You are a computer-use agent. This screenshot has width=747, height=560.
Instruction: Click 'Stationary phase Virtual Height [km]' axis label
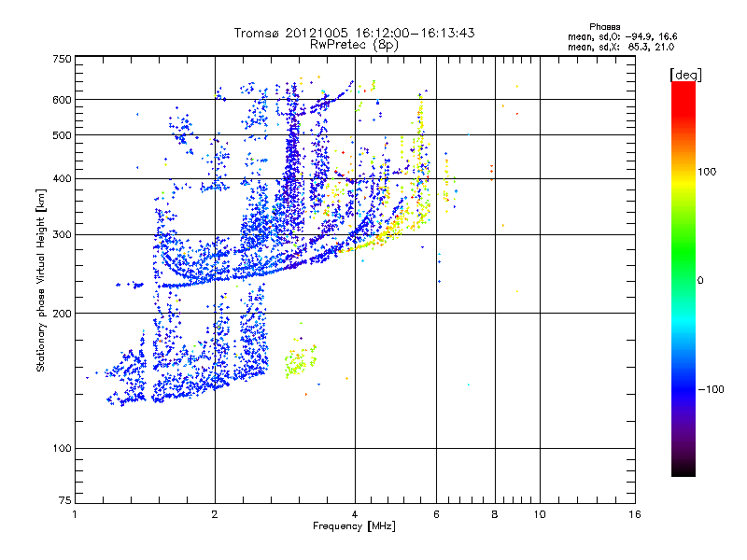tap(40, 280)
